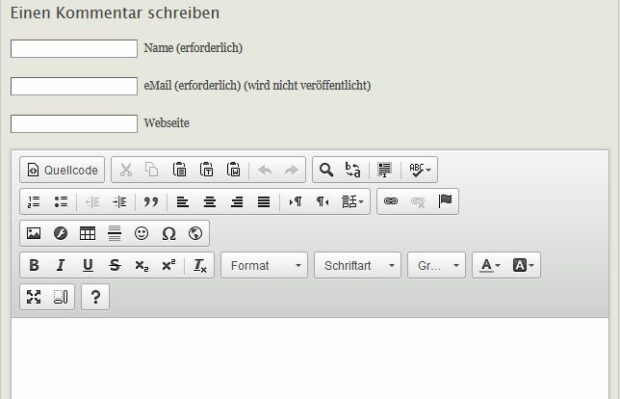
Task: Click the IFrame globe icon
Action: point(195,233)
